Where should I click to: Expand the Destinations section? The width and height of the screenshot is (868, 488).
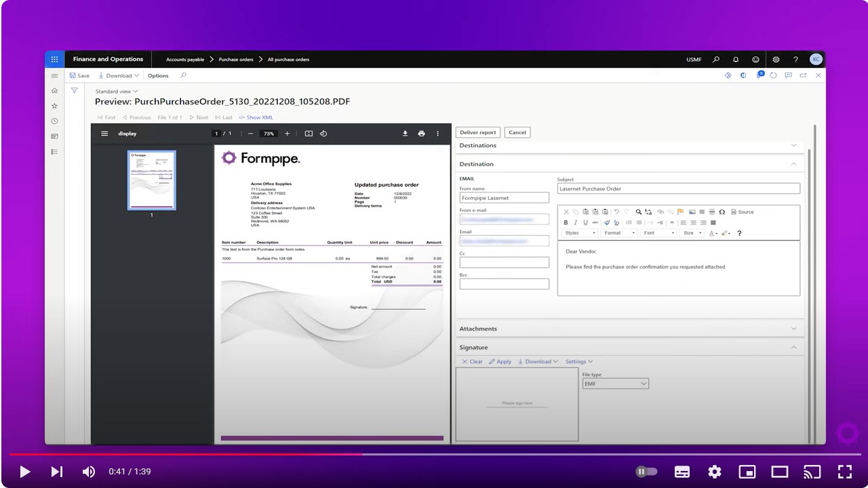point(629,146)
